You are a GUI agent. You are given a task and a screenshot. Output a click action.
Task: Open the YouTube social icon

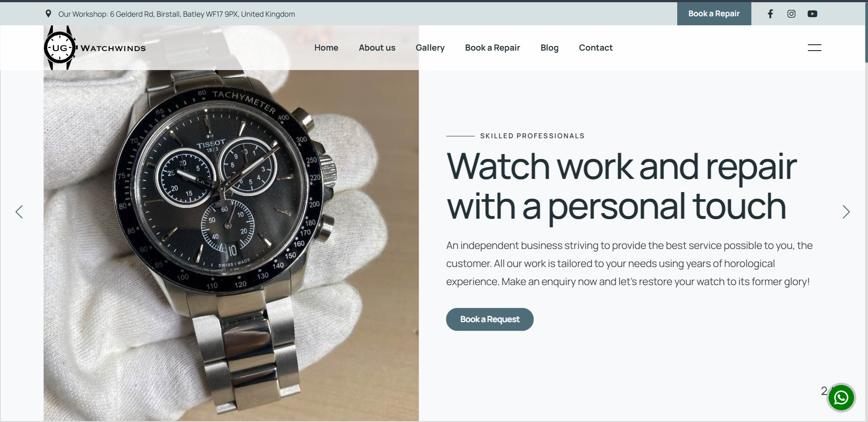[x=812, y=14]
